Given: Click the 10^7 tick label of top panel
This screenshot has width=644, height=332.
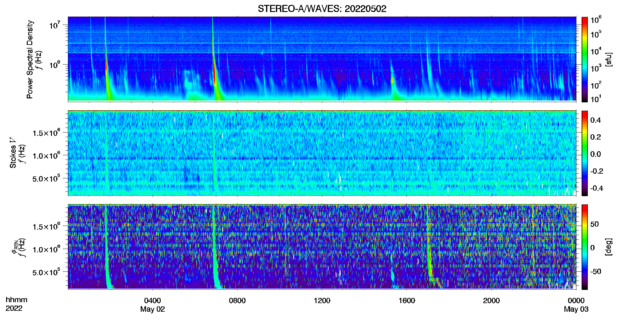Looking at the screenshot, I should click(54, 25).
